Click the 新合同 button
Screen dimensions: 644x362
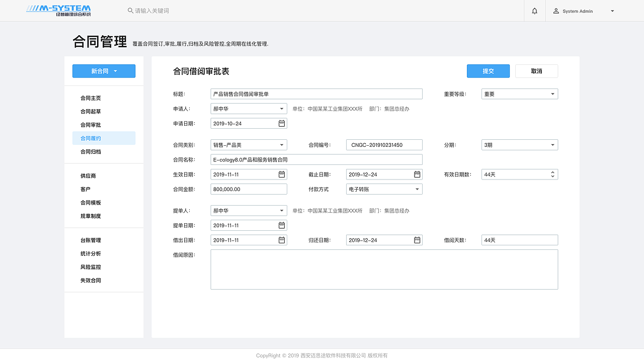point(104,71)
